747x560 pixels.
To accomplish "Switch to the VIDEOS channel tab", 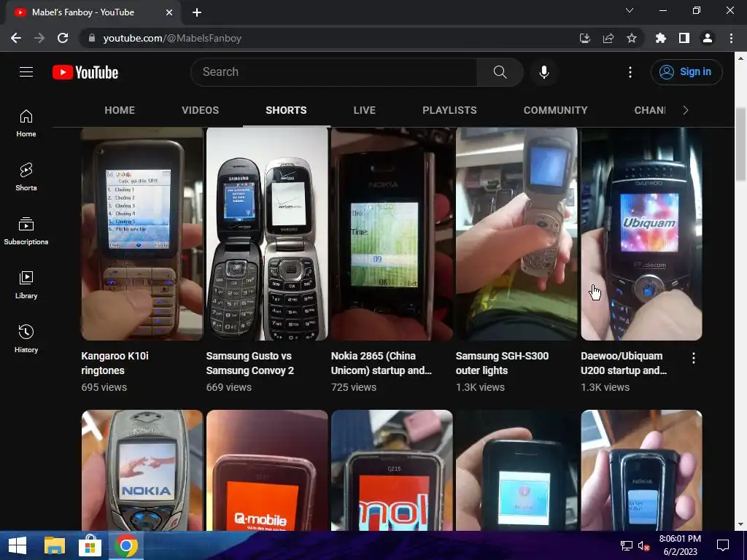I will coord(200,111).
